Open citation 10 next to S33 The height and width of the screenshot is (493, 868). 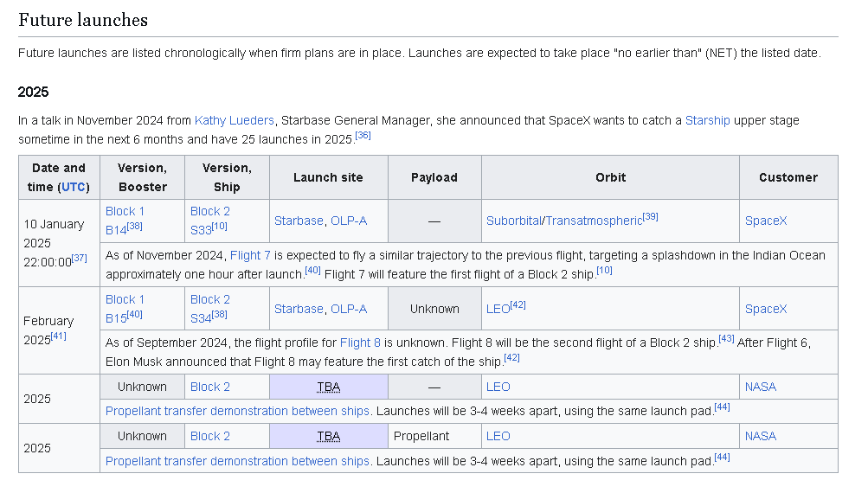(220, 227)
